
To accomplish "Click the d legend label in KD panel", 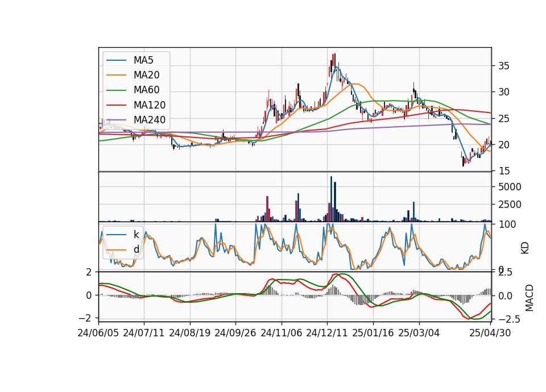I will (136, 249).
